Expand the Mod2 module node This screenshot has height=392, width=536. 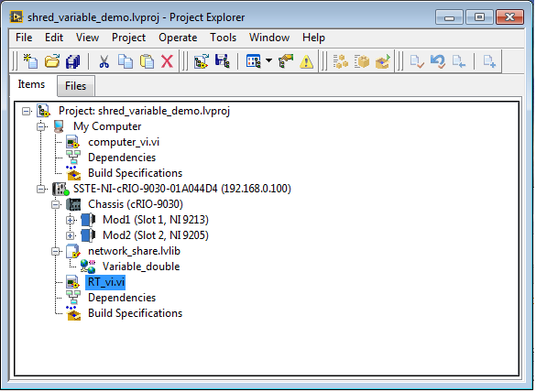click(x=70, y=235)
